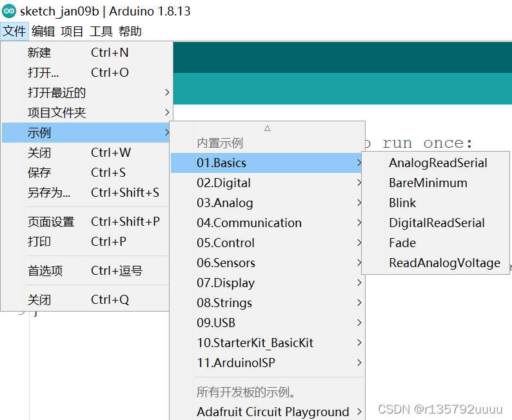Open 页面设置 dialog entry
This screenshot has width=512, height=420.
tap(87, 222)
